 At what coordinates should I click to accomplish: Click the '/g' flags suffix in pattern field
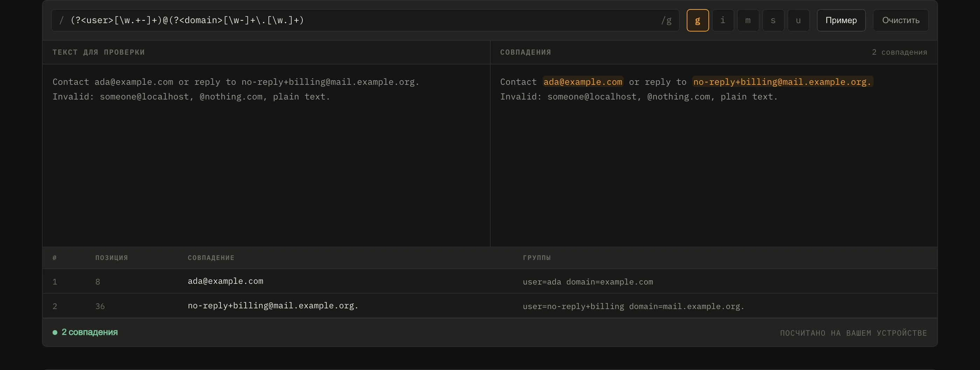666,21
